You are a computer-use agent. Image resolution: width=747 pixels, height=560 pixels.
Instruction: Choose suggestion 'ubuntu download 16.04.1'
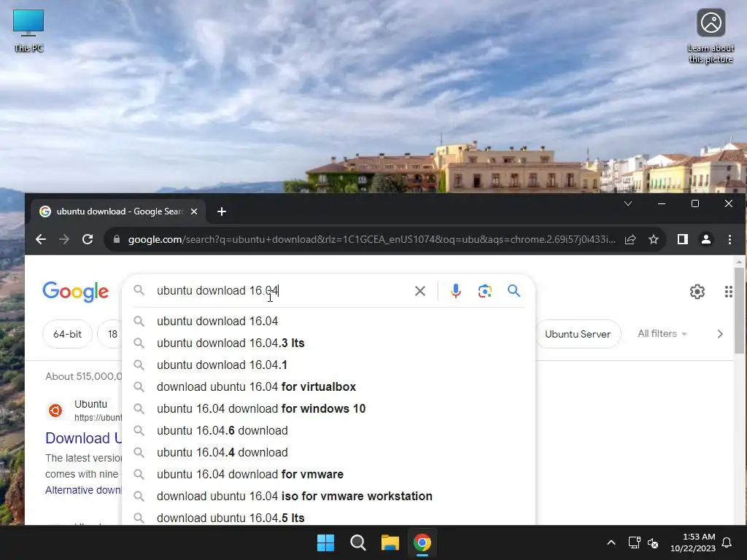(x=329, y=365)
